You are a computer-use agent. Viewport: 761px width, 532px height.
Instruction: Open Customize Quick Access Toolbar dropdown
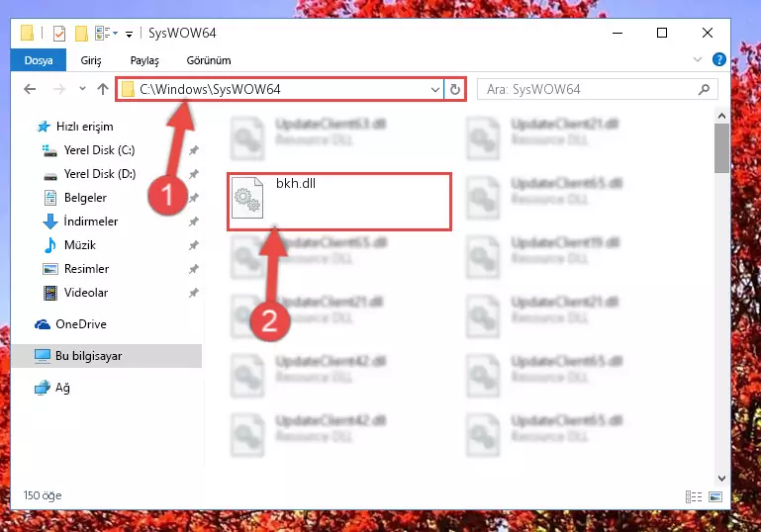click(x=129, y=34)
